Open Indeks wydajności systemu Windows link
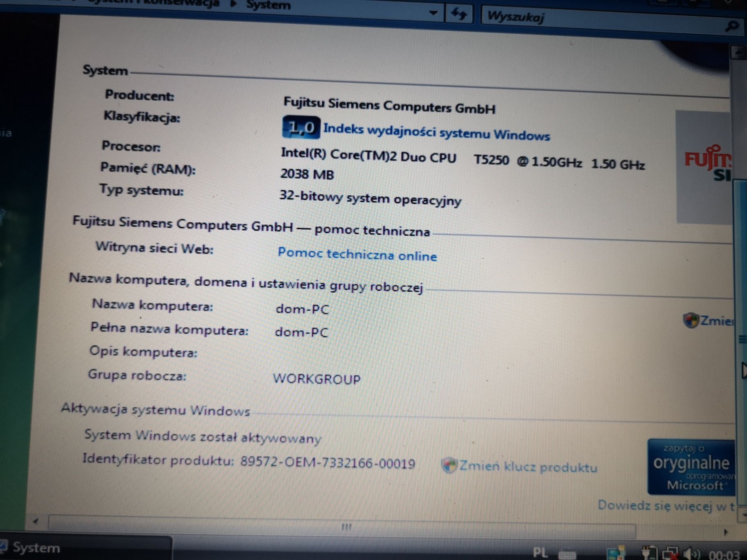This screenshot has width=747, height=560. pyautogui.click(x=437, y=132)
